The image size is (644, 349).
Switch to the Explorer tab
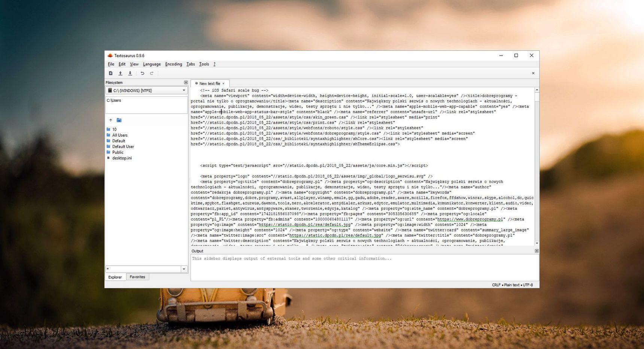click(115, 277)
